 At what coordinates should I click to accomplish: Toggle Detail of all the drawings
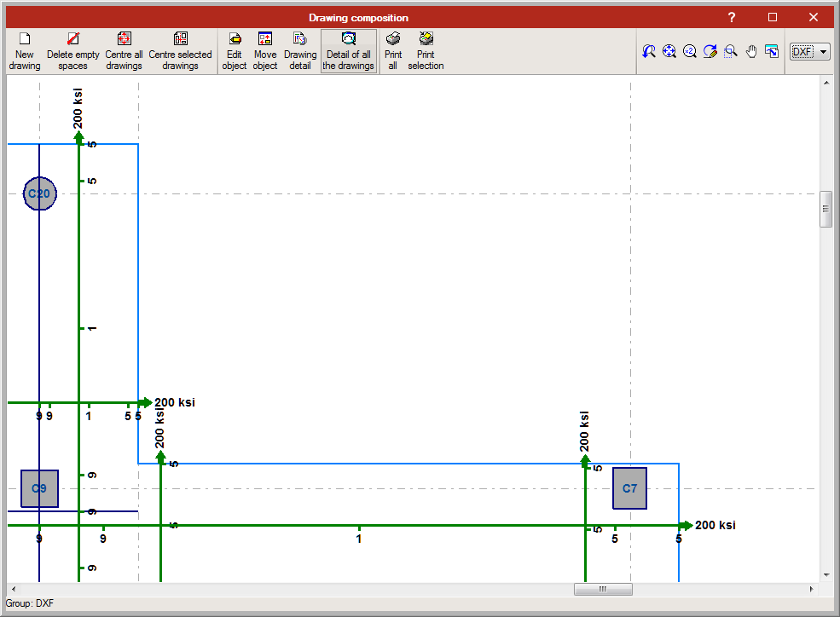pyautogui.click(x=348, y=51)
